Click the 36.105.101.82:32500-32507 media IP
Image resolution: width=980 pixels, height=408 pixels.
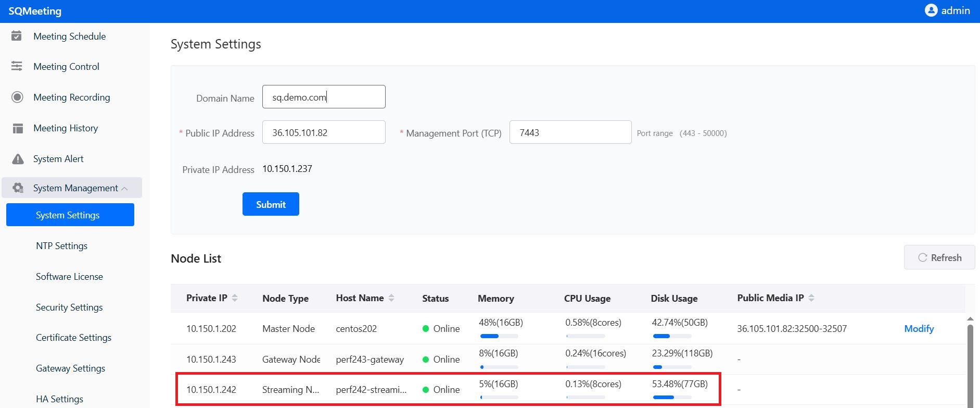(792, 328)
